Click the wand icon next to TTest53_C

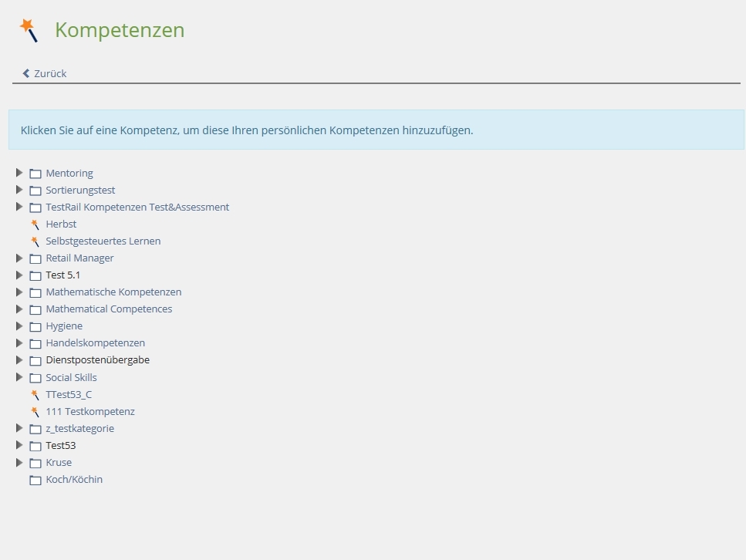pyautogui.click(x=35, y=395)
